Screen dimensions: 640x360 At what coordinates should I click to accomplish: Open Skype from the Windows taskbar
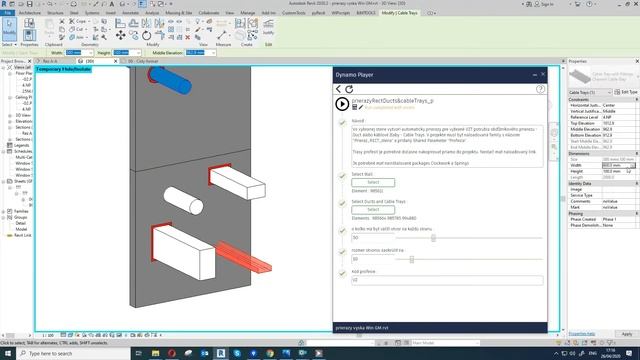click(237, 353)
